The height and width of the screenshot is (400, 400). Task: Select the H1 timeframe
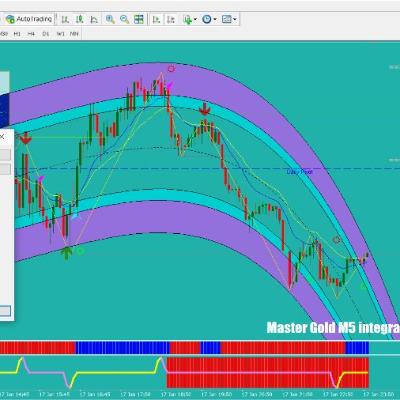(17, 34)
